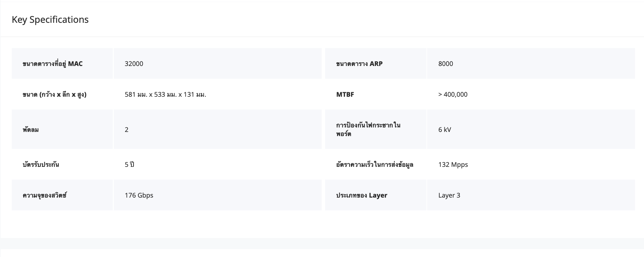The image size is (644, 257).
Task: Click the ประเภทของ Layer label
Action: (x=362, y=195)
